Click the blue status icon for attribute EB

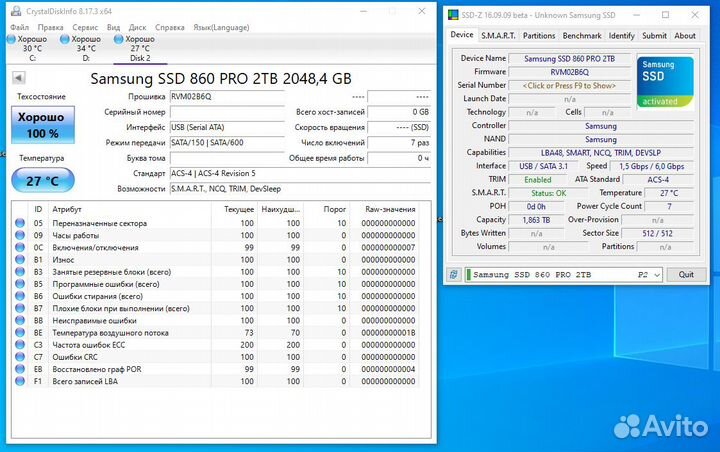point(20,369)
